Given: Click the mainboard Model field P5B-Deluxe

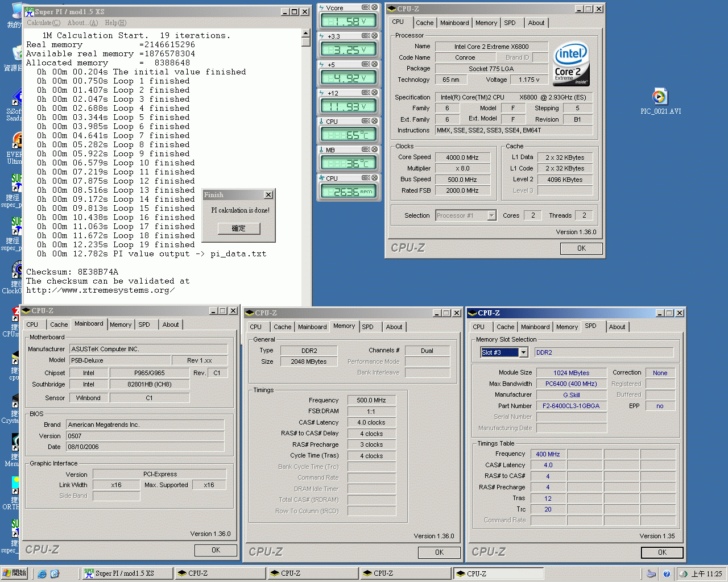Looking at the screenshot, I should (120, 360).
